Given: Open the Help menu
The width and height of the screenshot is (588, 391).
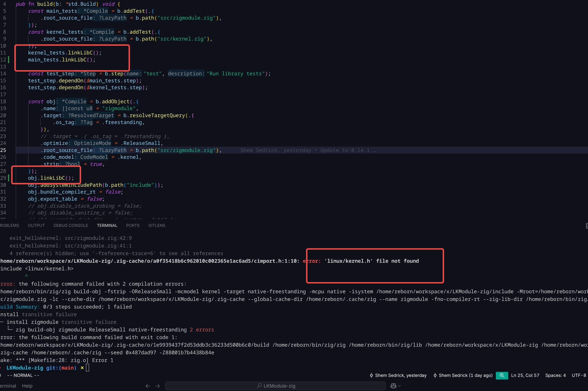Looking at the screenshot, I should tap(27, 386).
